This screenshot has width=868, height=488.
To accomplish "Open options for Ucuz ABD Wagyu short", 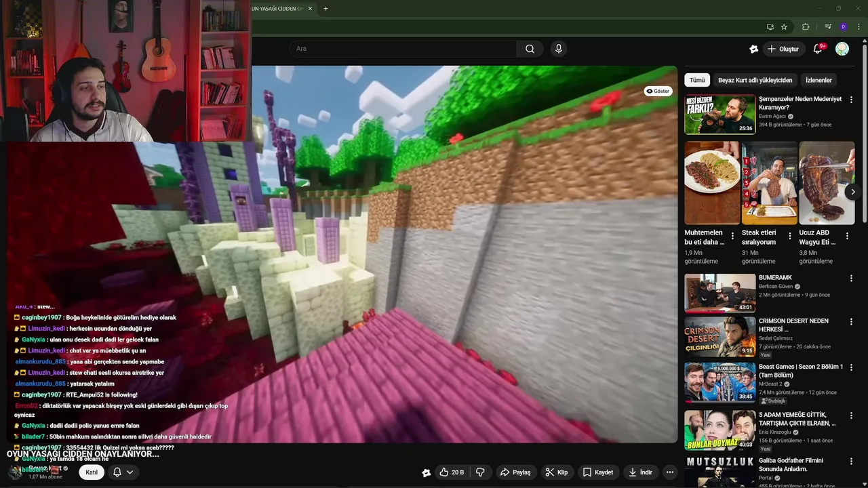I will click(846, 237).
